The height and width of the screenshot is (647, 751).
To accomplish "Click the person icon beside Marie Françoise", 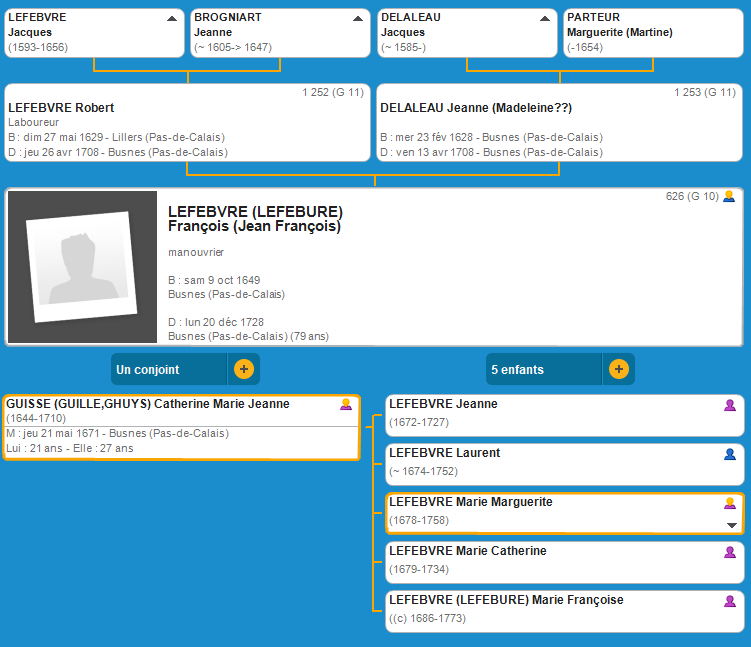I will (730, 601).
